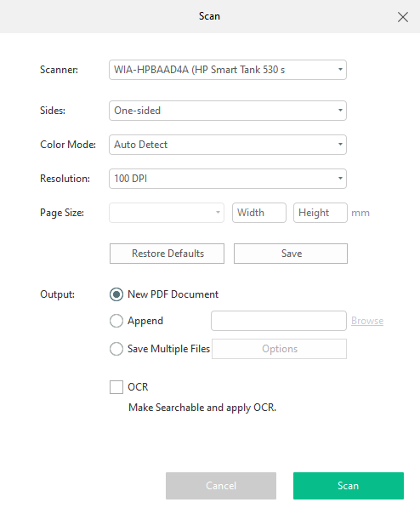Click the Restore Defaults button
Viewport: 420px width, 508px height.
(x=167, y=254)
